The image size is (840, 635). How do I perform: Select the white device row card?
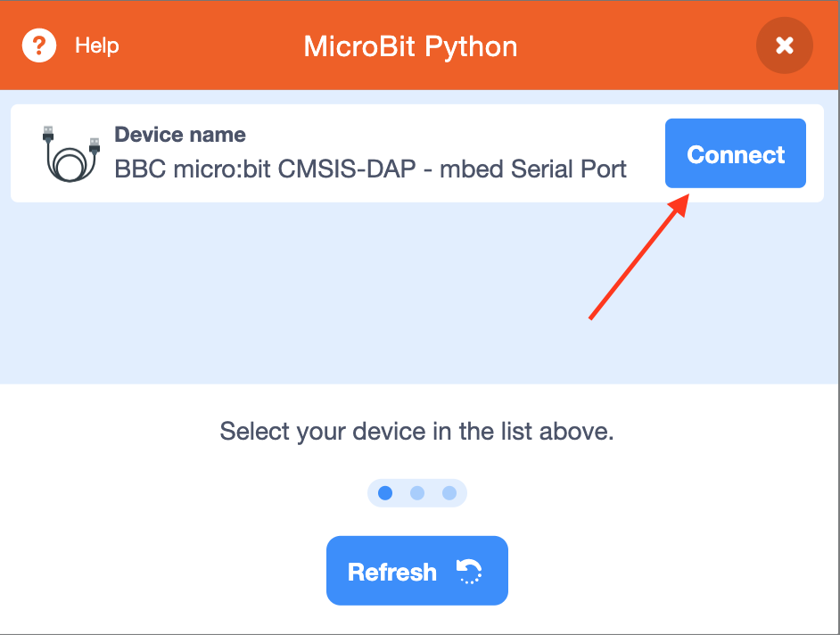click(417, 153)
